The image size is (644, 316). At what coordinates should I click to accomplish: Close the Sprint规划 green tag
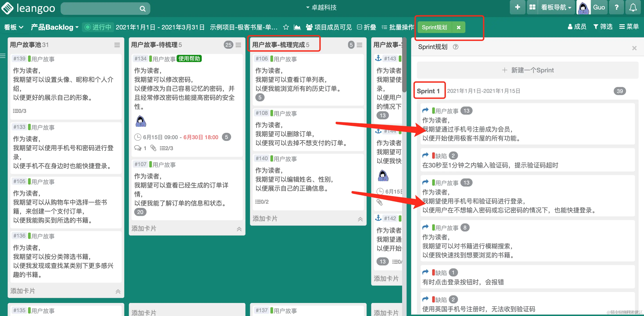(x=458, y=27)
